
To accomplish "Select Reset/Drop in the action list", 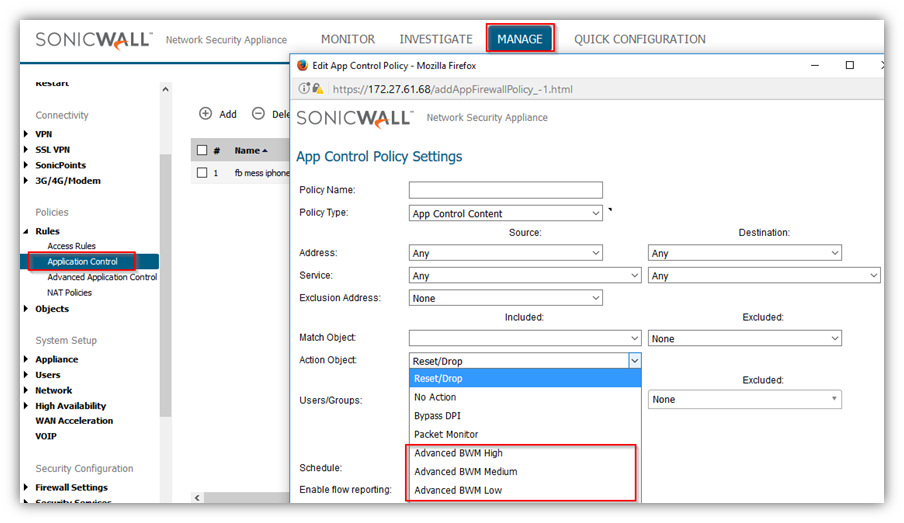I will (525, 378).
